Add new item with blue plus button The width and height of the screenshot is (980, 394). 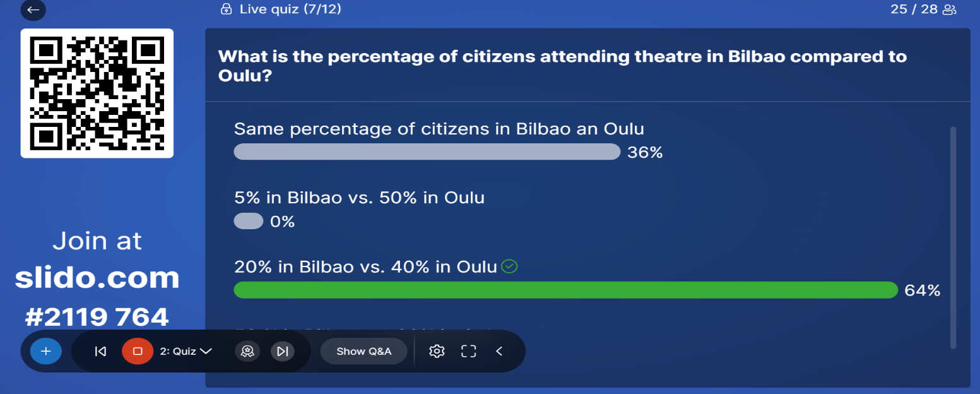[46, 351]
